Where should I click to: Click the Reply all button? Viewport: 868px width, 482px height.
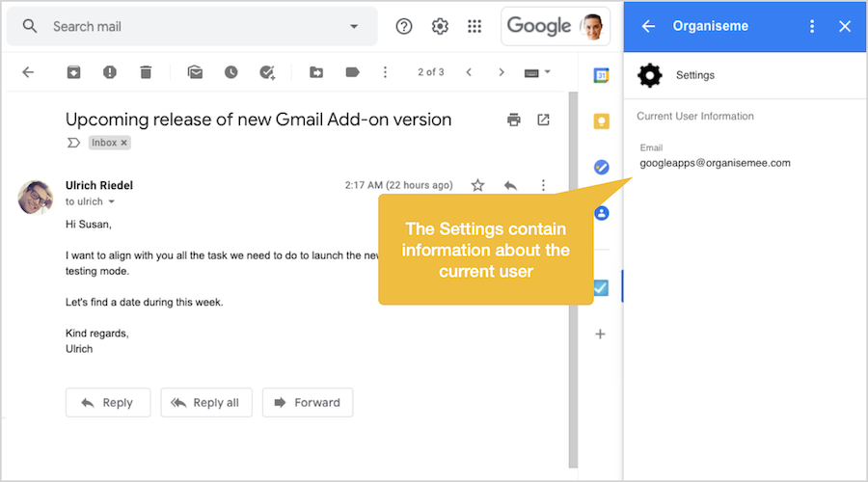point(206,402)
